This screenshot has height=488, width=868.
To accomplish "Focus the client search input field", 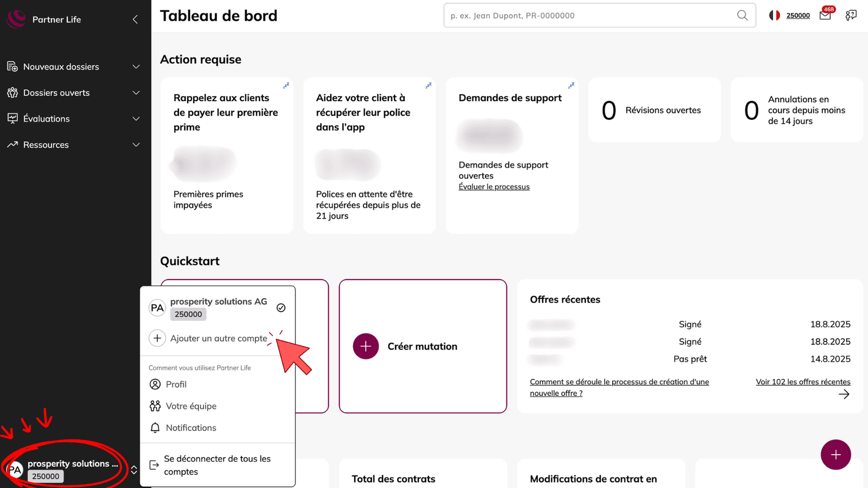I will tap(588, 15).
